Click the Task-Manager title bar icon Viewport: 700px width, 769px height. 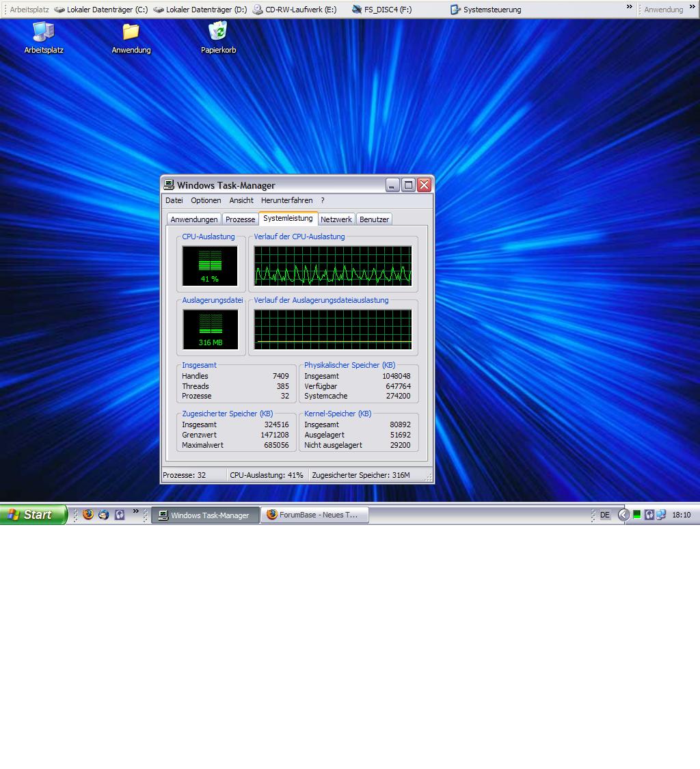(x=169, y=185)
